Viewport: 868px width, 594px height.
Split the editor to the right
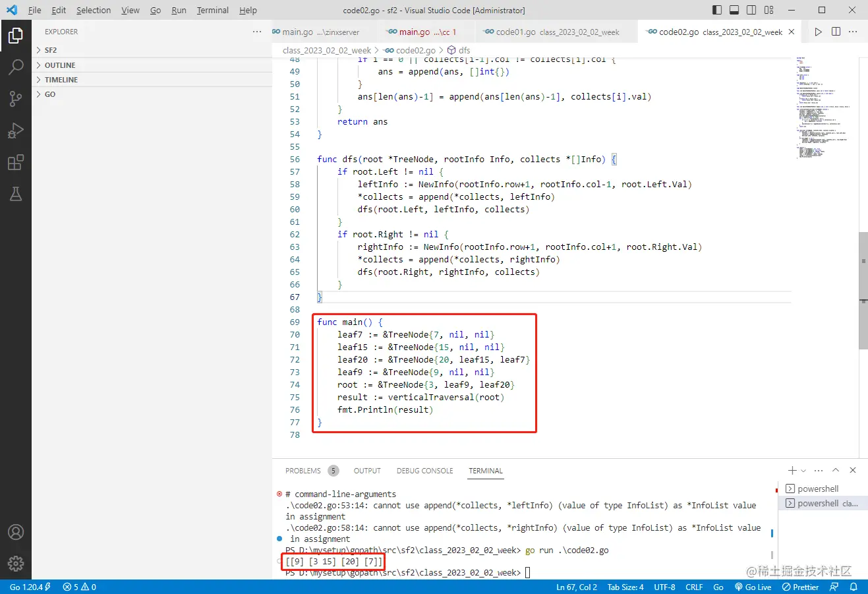pos(836,32)
